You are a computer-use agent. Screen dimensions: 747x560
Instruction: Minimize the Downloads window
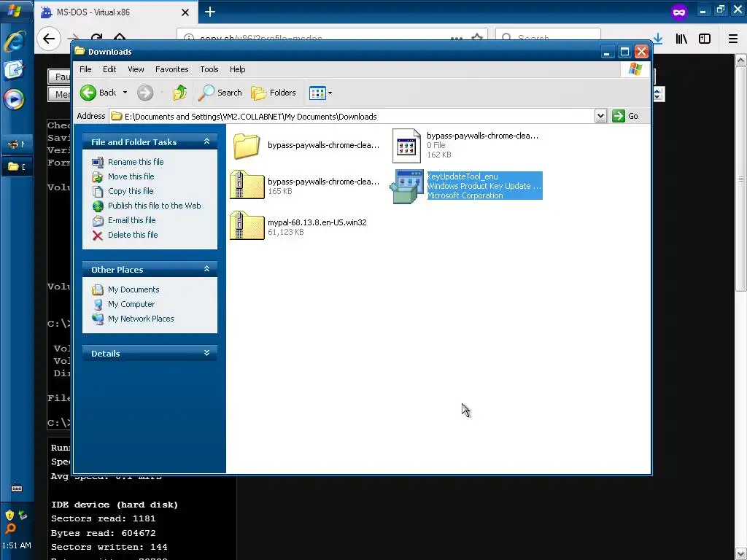(606, 52)
